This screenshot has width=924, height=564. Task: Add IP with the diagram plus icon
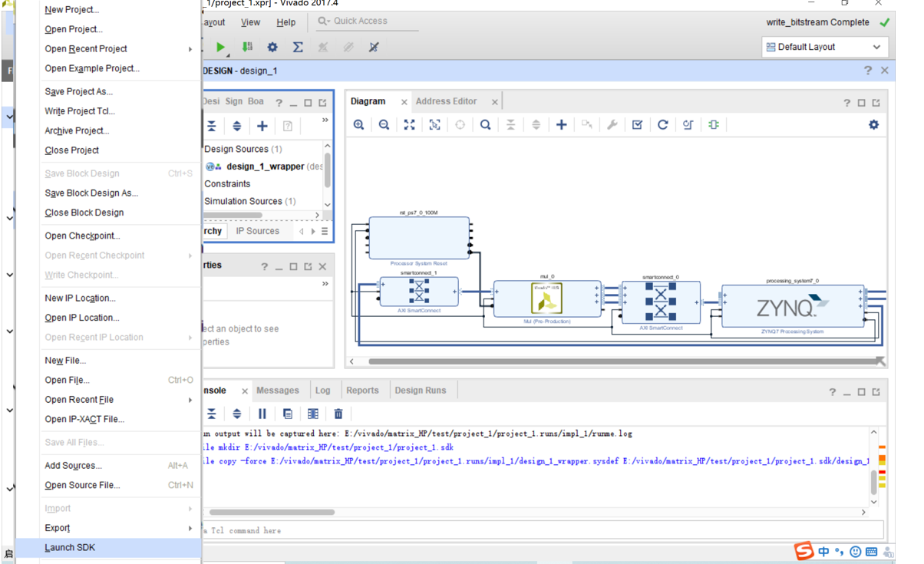pyautogui.click(x=561, y=124)
